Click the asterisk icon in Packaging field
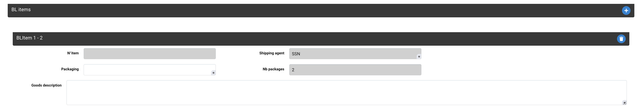Screen dimensions: 644x111 point(213,73)
